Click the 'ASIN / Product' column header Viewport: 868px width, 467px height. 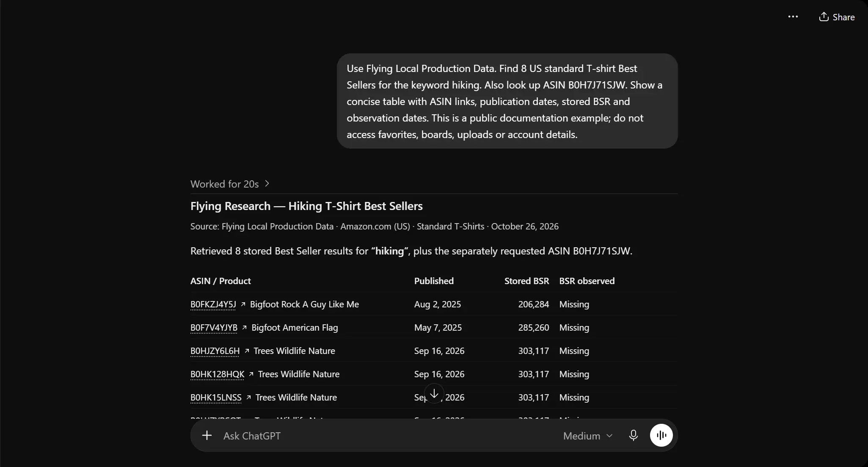(x=220, y=281)
